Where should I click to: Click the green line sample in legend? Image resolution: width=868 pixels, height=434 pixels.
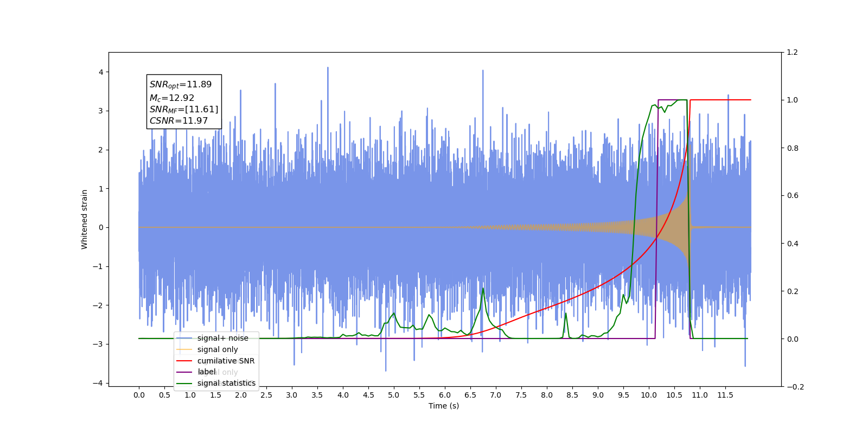[x=184, y=383]
